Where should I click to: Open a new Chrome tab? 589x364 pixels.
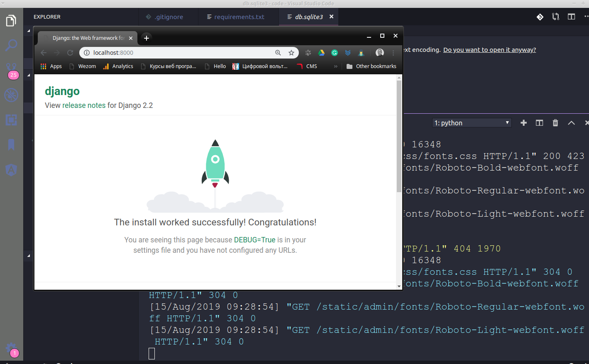[147, 38]
